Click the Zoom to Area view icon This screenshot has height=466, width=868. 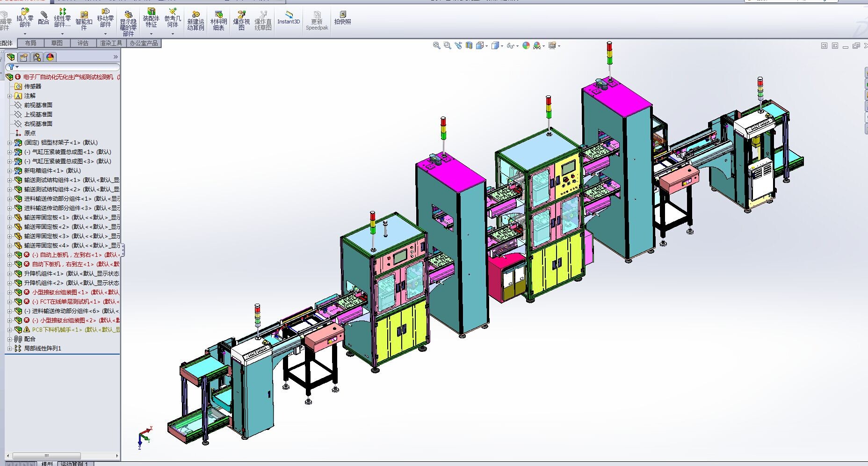tap(448, 45)
